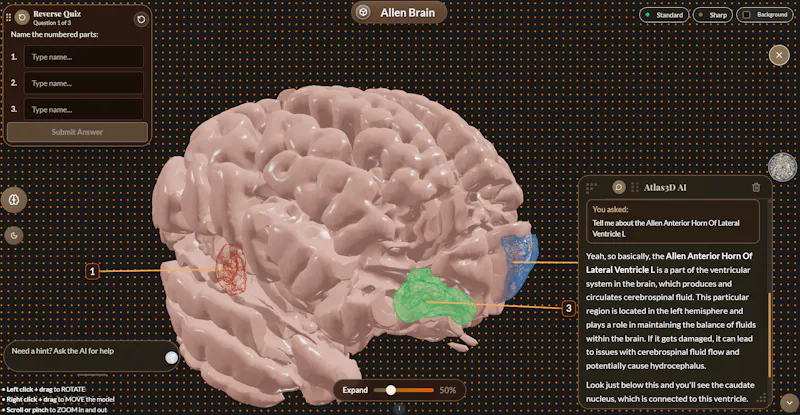Select the red wireframe brain region
This screenshot has width=800, height=415.
[x=231, y=269]
